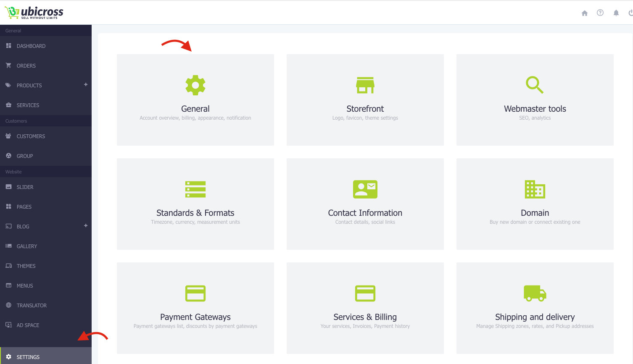Click the Domain building icon
Viewport: 633px width, 364px height.
tap(535, 189)
